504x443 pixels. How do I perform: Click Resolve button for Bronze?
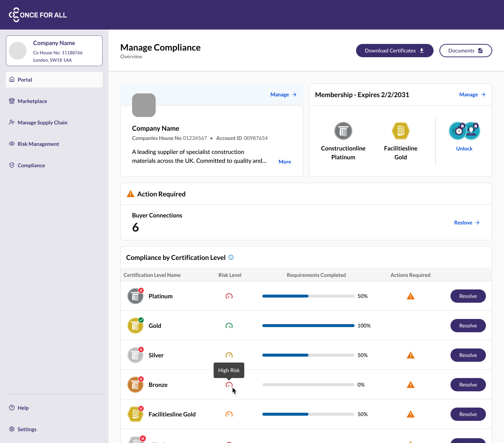[x=468, y=385]
